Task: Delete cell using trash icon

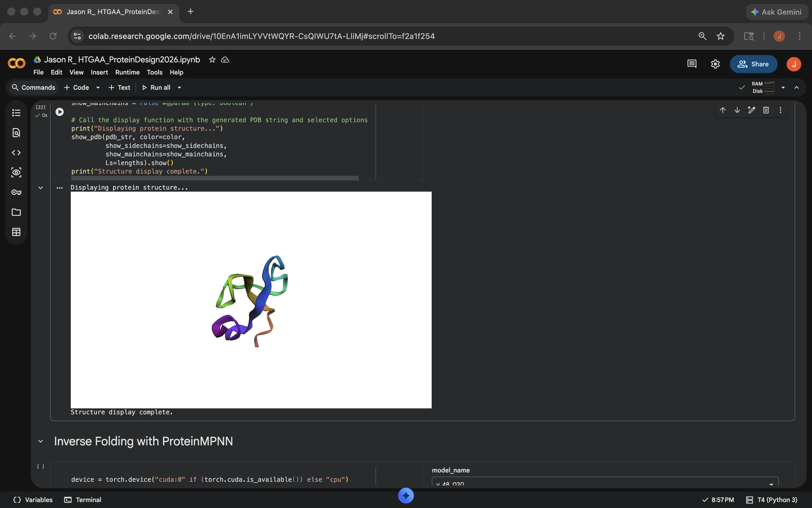Action: tap(766, 110)
